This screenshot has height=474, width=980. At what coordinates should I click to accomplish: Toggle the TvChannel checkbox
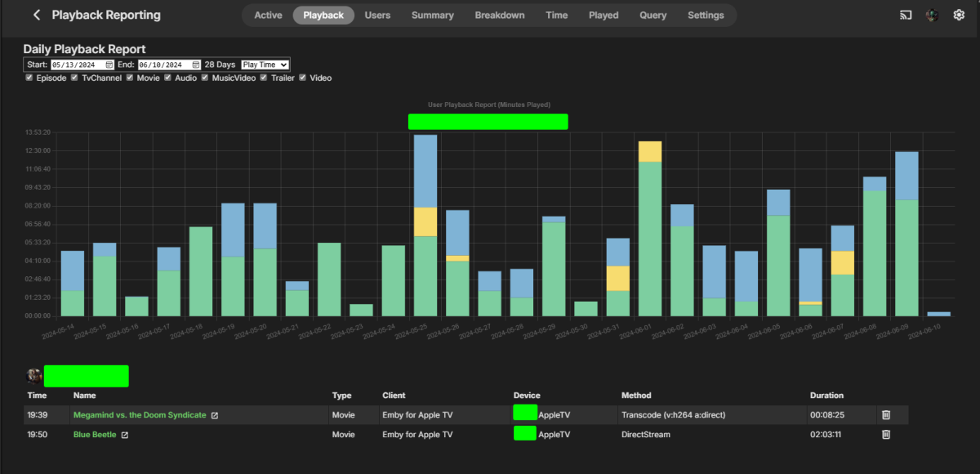(x=74, y=78)
